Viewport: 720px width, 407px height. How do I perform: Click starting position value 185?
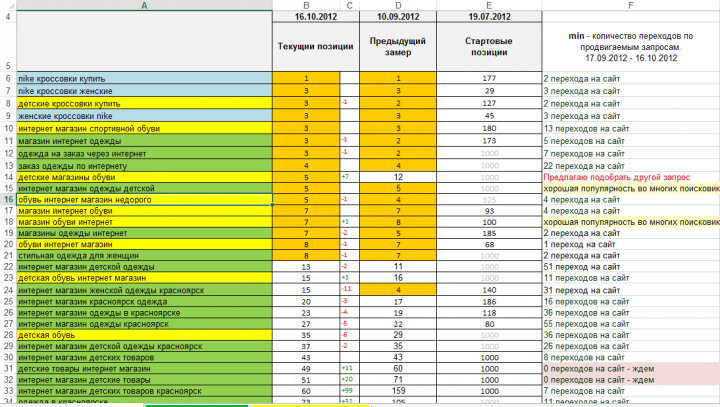tap(489, 233)
